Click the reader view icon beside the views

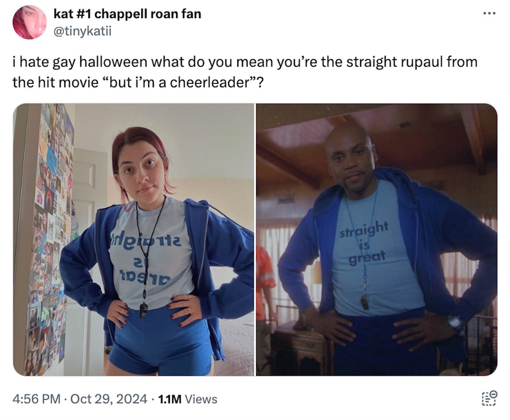pyautogui.click(x=489, y=398)
